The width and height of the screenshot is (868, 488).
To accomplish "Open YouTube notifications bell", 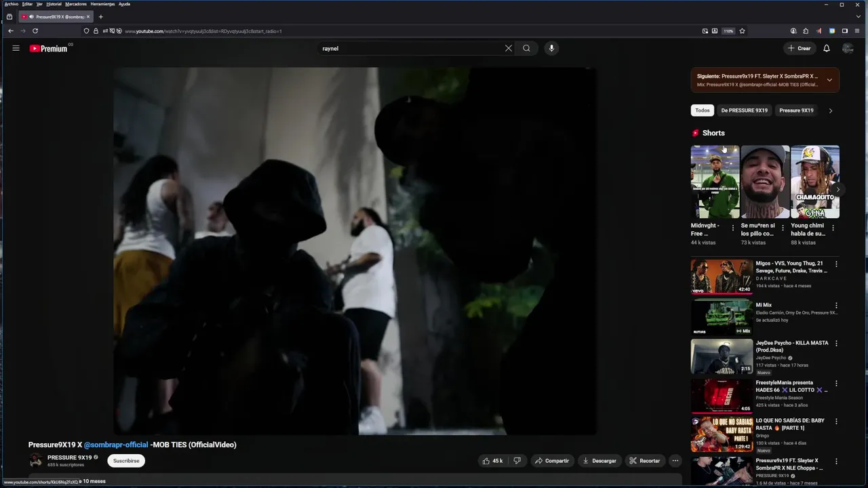I will 826,48.
